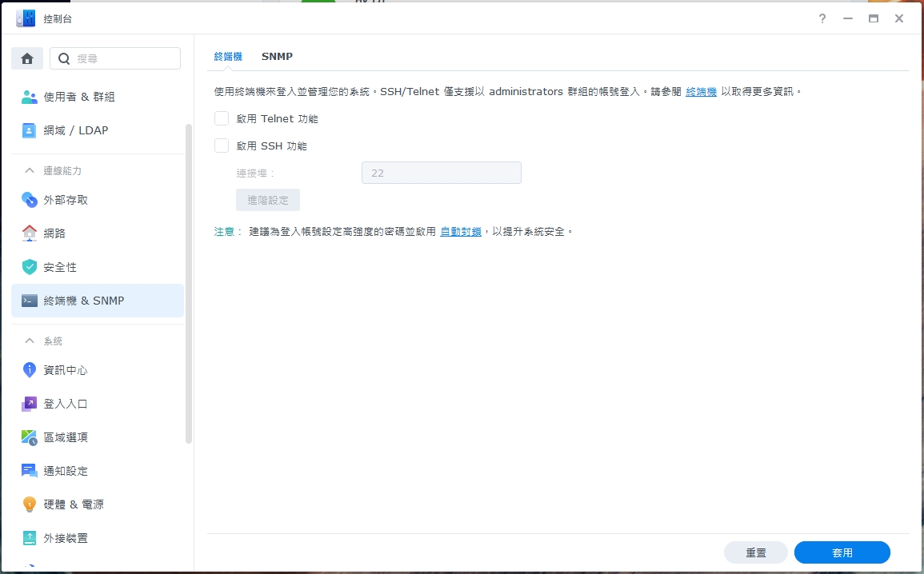Screen dimensions: 924x574
Task: Switch to the SNMP tab
Action: click(277, 56)
